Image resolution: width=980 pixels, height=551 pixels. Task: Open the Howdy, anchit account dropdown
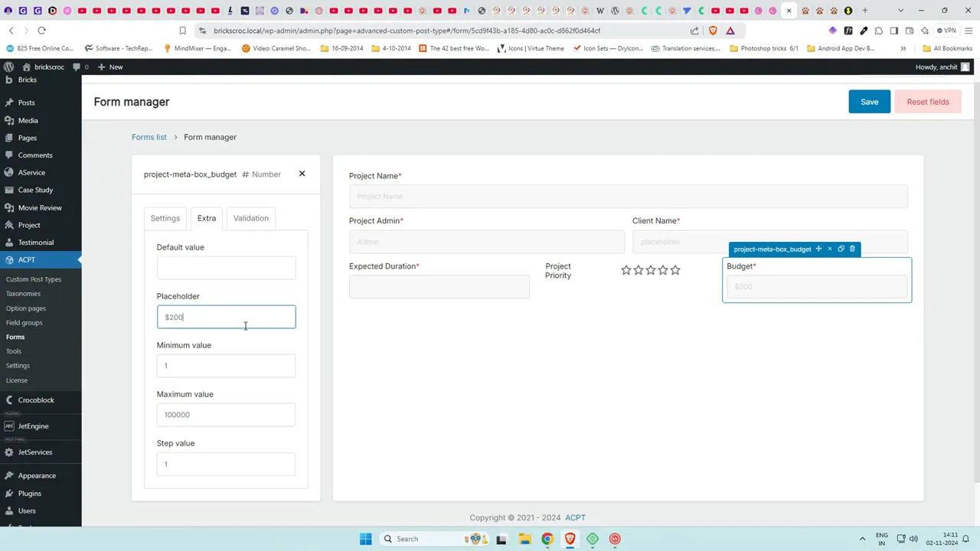[x=936, y=67]
